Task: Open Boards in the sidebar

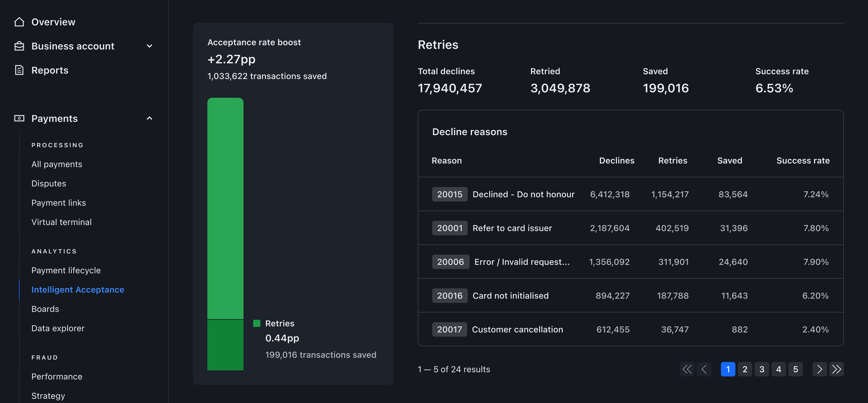Action: click(x=45, y=309)
